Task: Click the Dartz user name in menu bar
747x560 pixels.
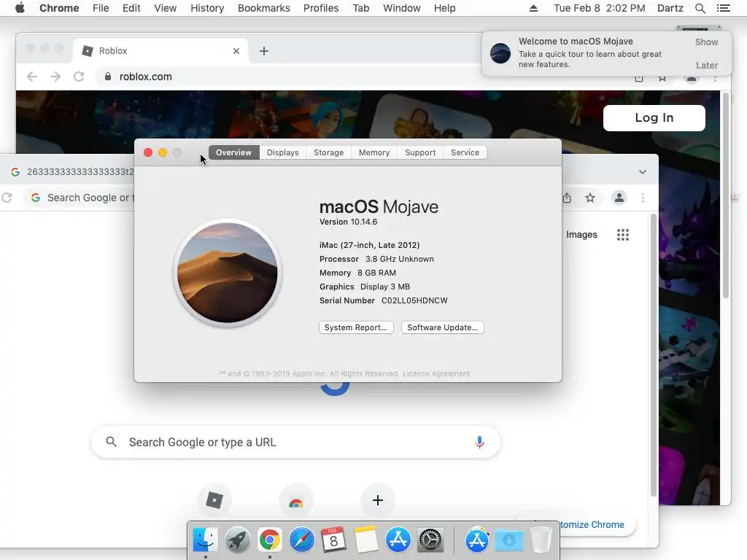Action: click(670, 8)
